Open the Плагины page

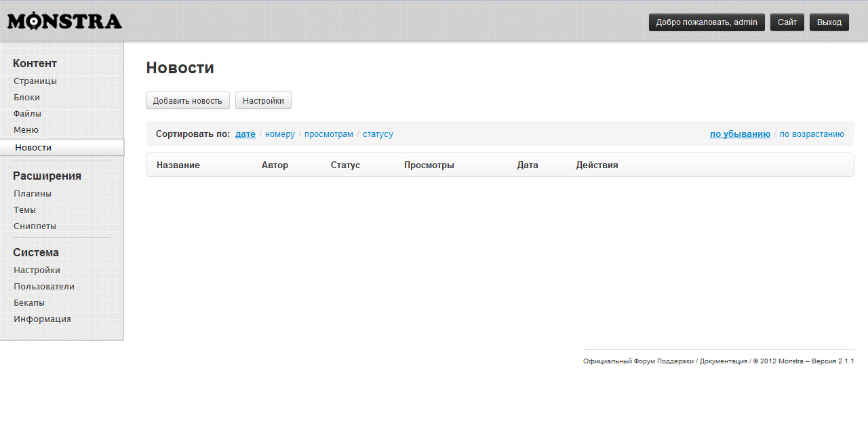(33, 193)
